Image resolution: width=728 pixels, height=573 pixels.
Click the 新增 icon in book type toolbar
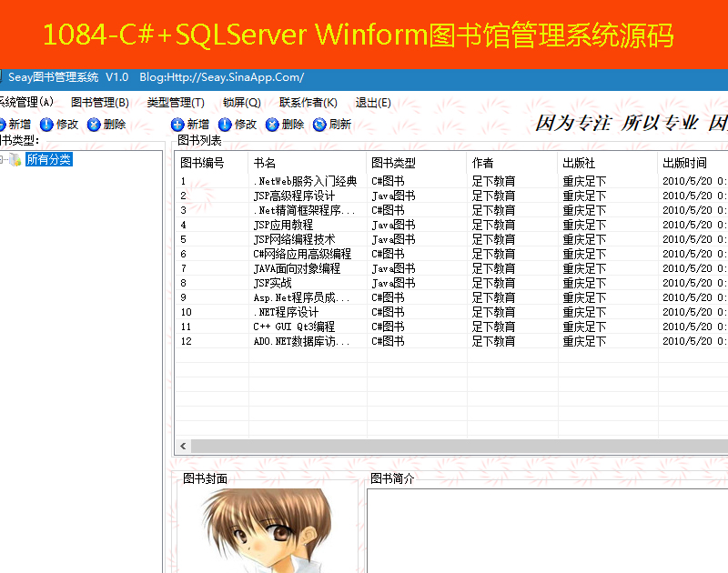point(3,125)
